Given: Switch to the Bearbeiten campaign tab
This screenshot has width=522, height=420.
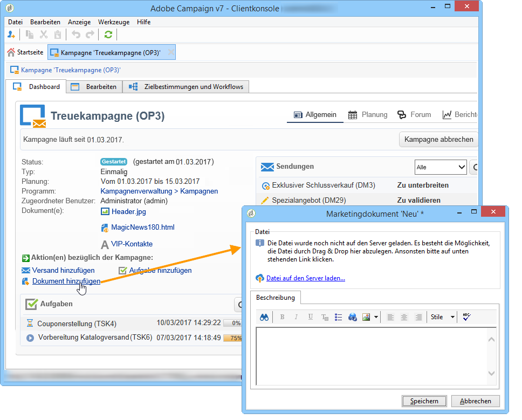Looking at the screenshot, I should (x=94, y=87).
